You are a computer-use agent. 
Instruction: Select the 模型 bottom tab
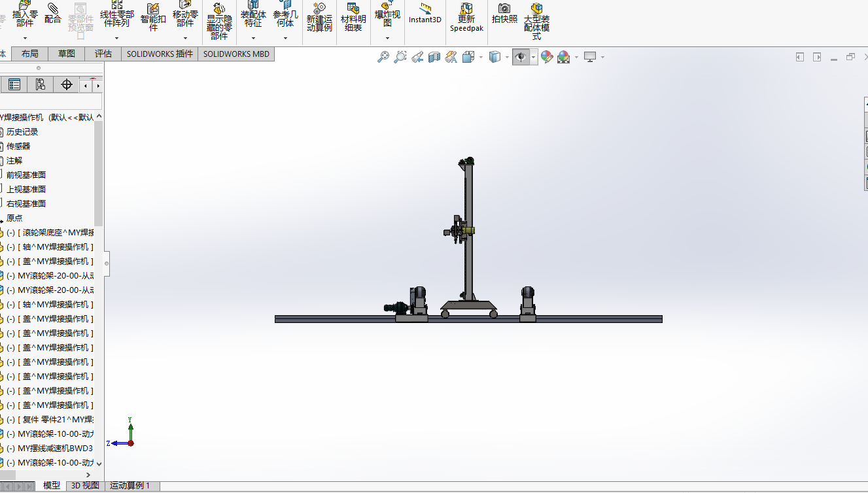pos(52,486)
